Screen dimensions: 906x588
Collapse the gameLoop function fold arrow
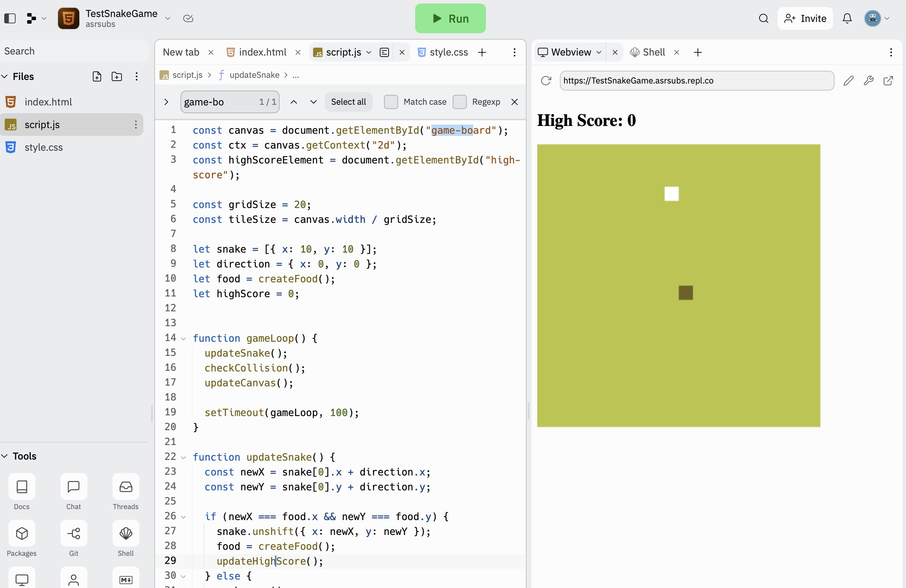pyautogui.click(x=183, y=339)
